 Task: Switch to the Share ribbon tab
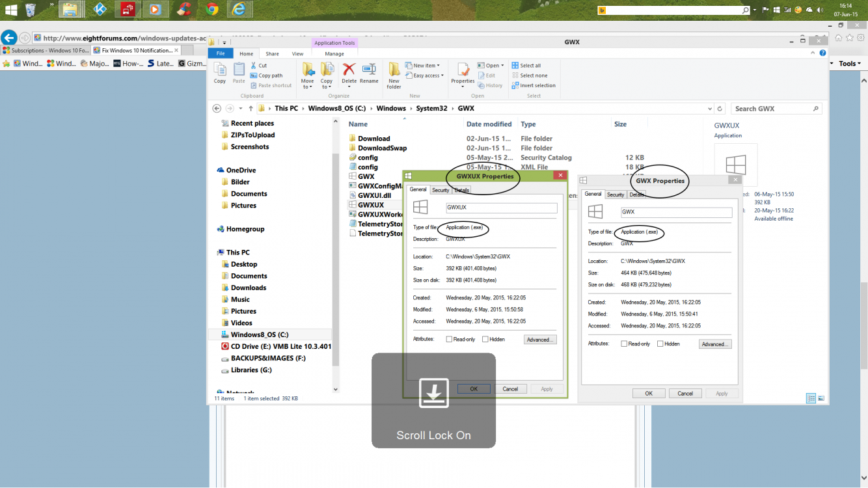(x=272, y=53)
